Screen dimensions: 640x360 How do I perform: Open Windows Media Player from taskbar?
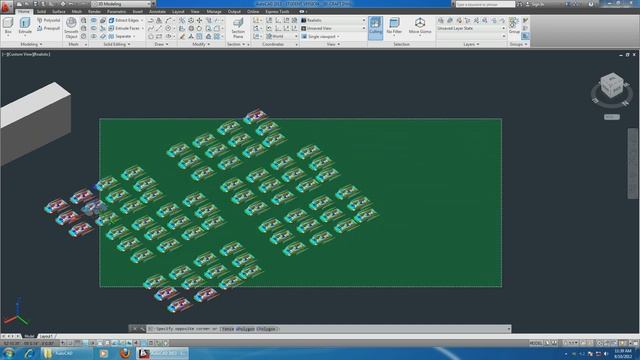(103, 353)
